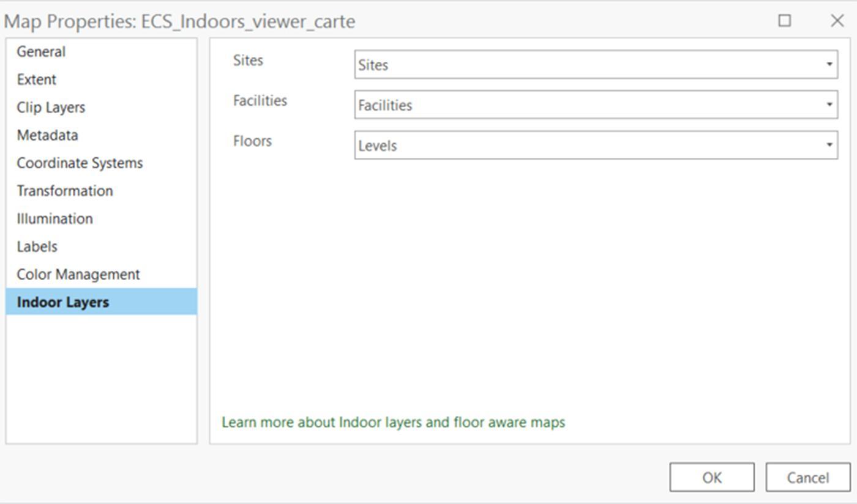Screen dimensions: 857x504
Task: Switch to the Extent tab
Action: (x=36, y=80)
